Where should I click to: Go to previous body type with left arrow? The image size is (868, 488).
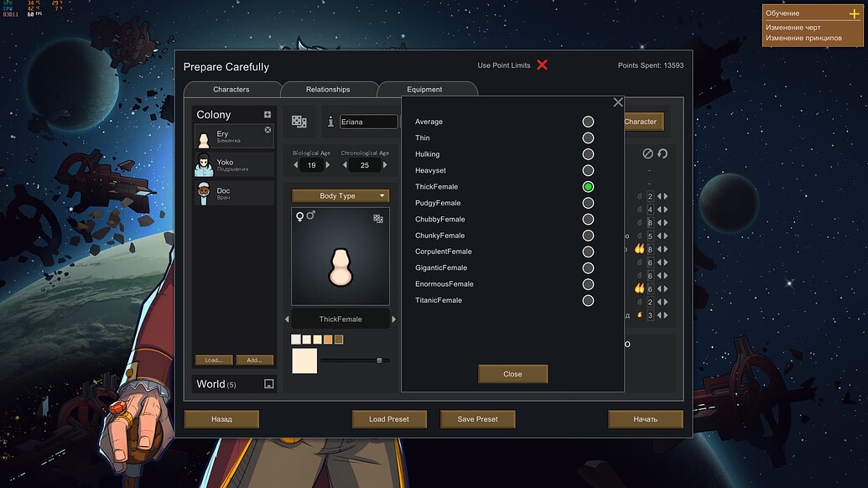[x=287, y=319]
